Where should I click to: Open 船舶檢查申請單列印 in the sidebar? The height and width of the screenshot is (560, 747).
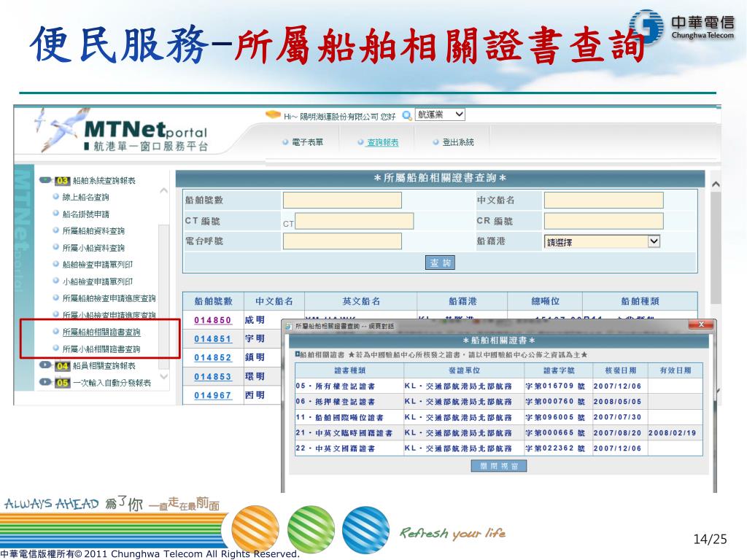click(x=98, y=264)
